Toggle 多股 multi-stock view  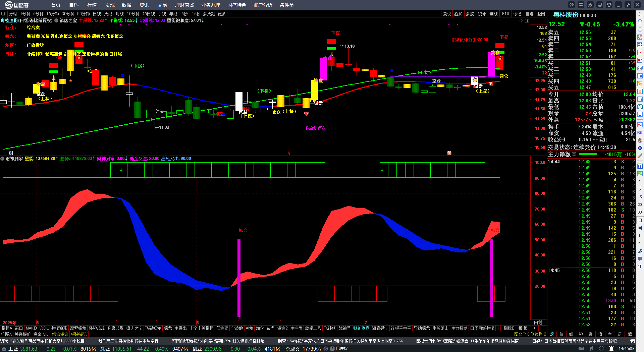470,14
